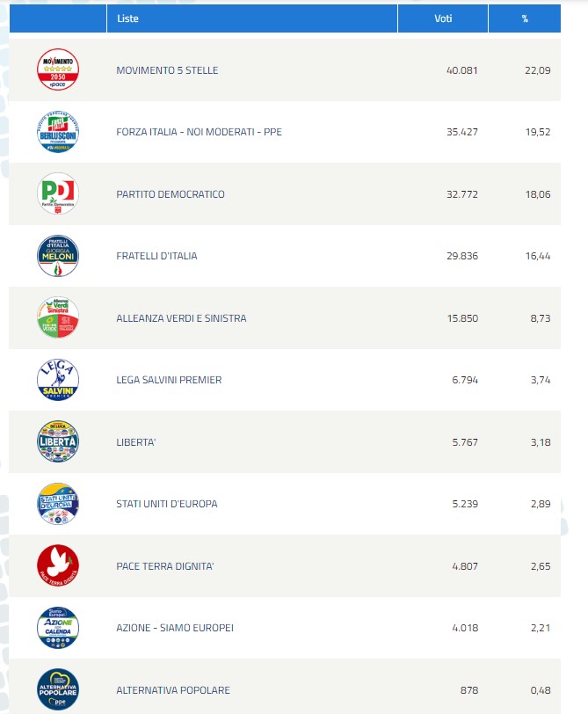Click the Alleanza Verdi e Sinistra logo
The image size is (588, 714).
(58, 317)
